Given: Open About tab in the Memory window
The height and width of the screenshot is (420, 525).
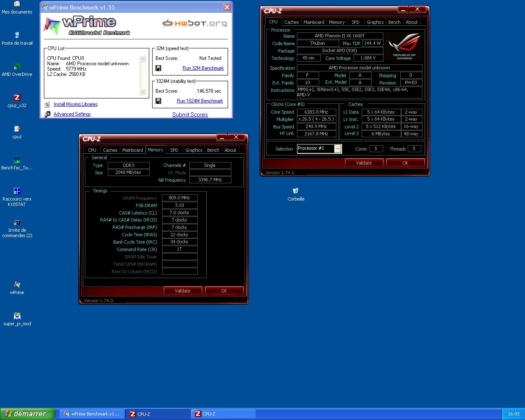Looking at the screenshot, I should tap(230, 150).
